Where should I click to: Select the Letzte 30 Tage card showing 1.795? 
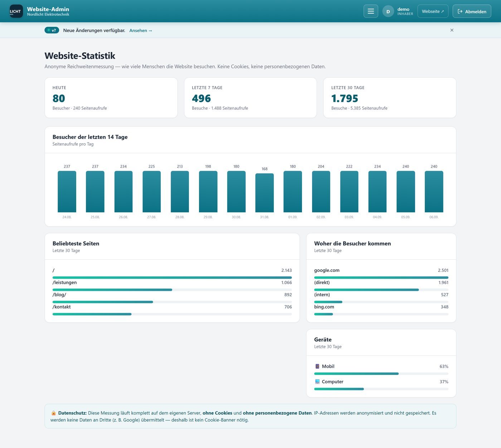coord(390,98)
